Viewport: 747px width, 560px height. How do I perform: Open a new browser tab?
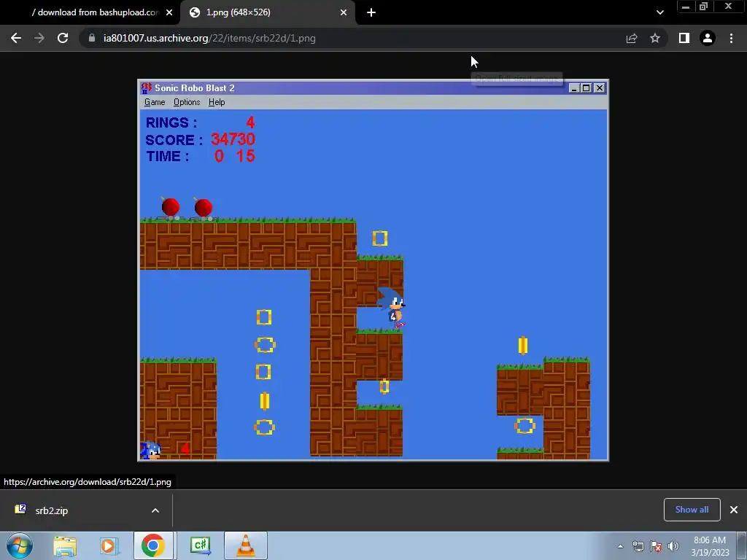[x=371, y=12]
